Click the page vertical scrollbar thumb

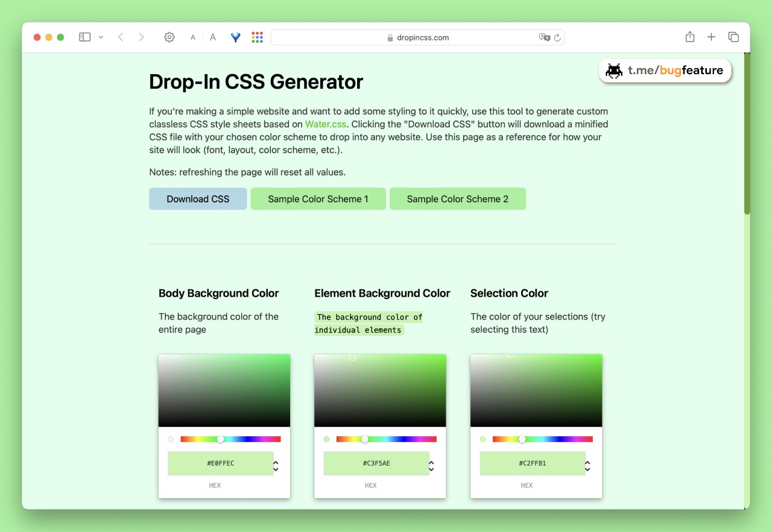[x=747, y=134]
